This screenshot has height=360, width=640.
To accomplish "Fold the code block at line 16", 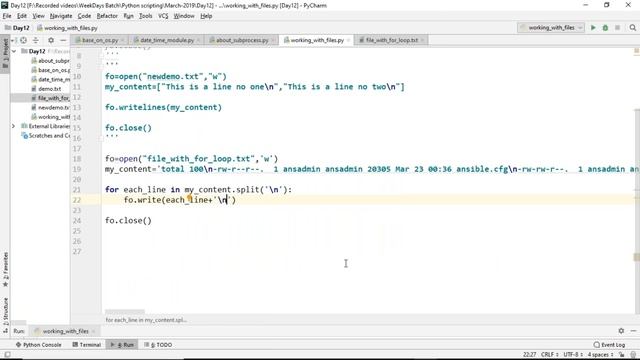I will click(x=101, y=138).
